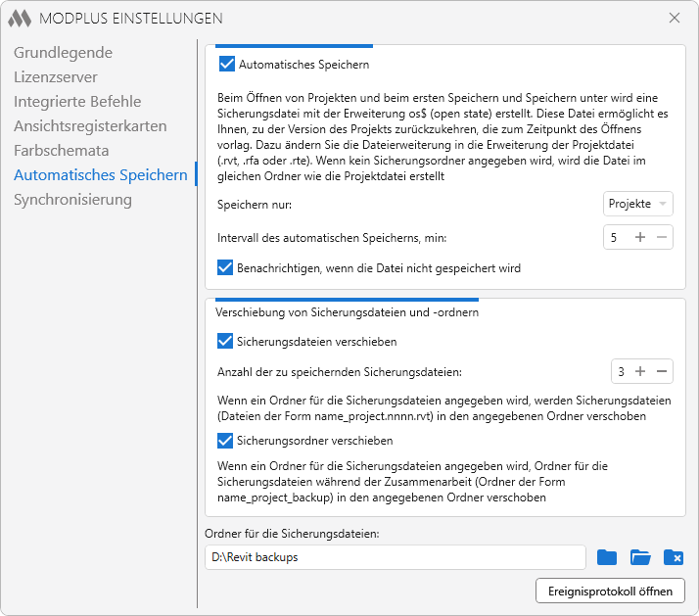Toggle Sicherungsordner verschieben checkbox
The image size is (699, 616).
225,441
